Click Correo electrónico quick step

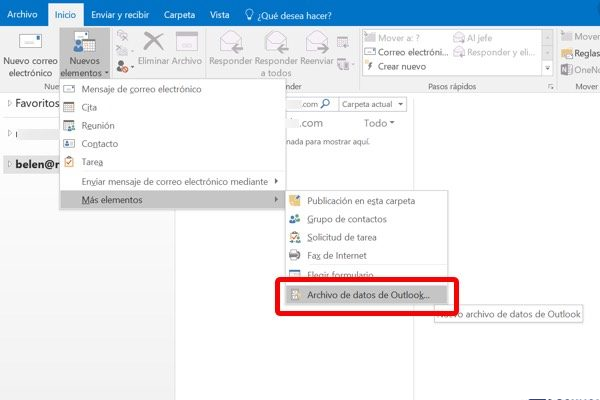pos(406,52)
